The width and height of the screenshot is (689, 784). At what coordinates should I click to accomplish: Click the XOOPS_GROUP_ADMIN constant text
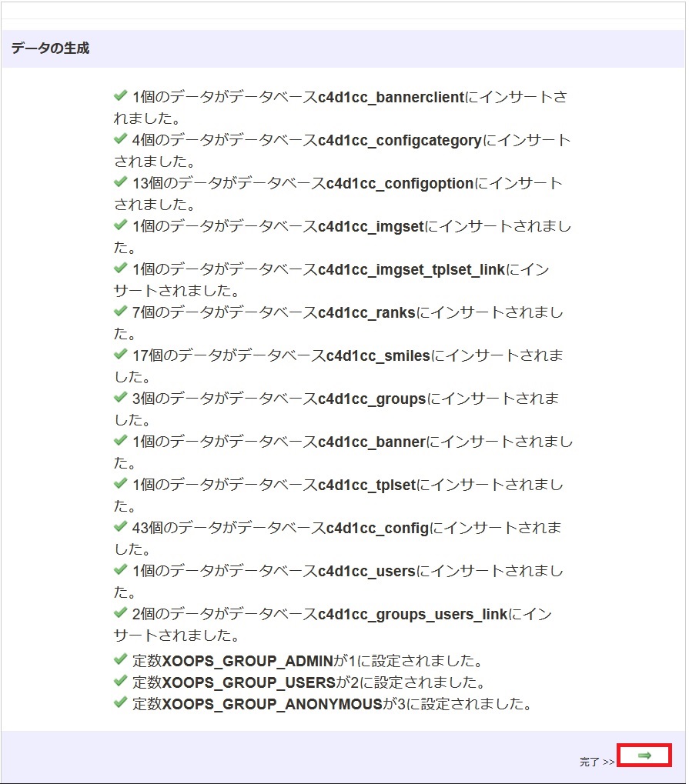pyautogui.click(x=248, y=661)
